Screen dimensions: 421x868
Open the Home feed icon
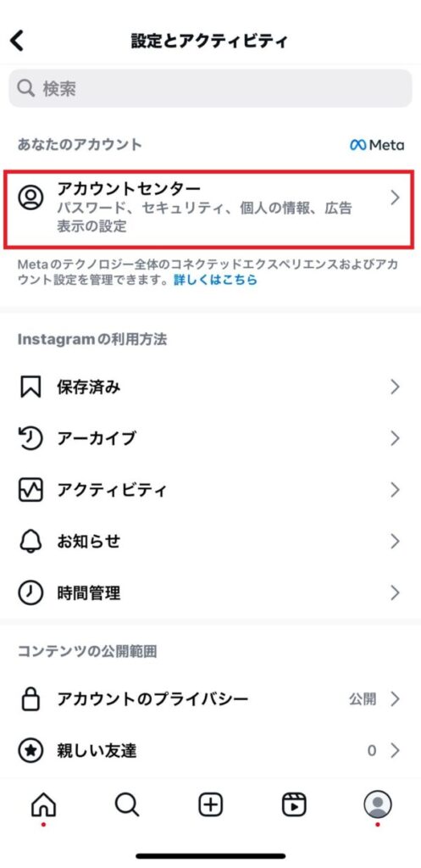(x=44, y=804)
